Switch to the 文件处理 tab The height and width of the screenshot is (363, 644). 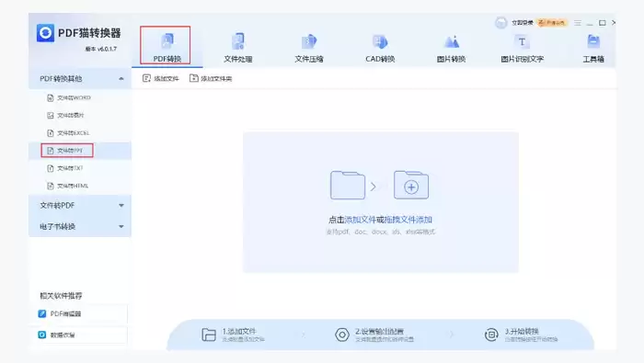coord(237,47)
